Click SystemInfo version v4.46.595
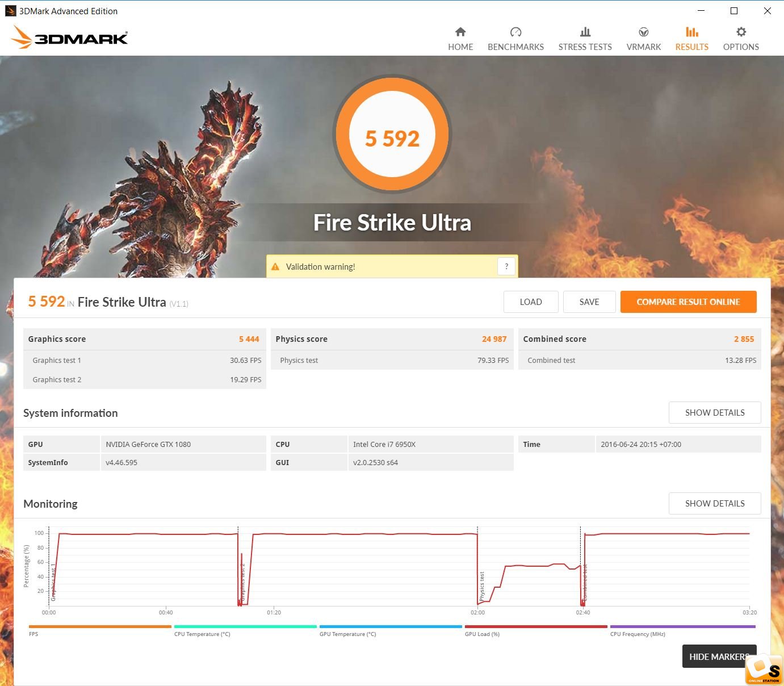784x686 pixels. click(121, 463)
